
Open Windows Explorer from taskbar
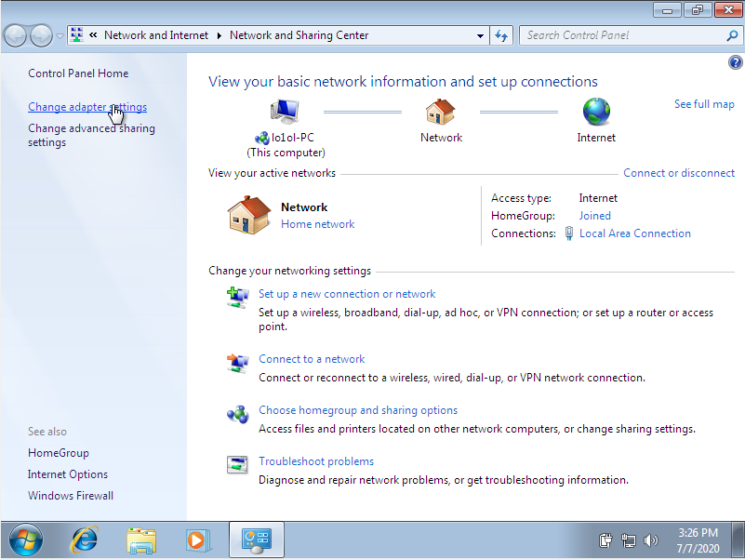[x=141, y=540]
